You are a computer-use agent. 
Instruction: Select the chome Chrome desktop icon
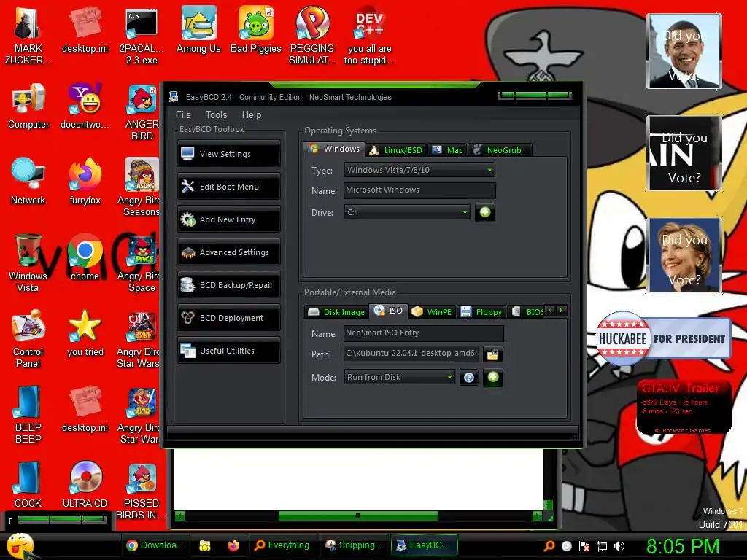[85, 257]
